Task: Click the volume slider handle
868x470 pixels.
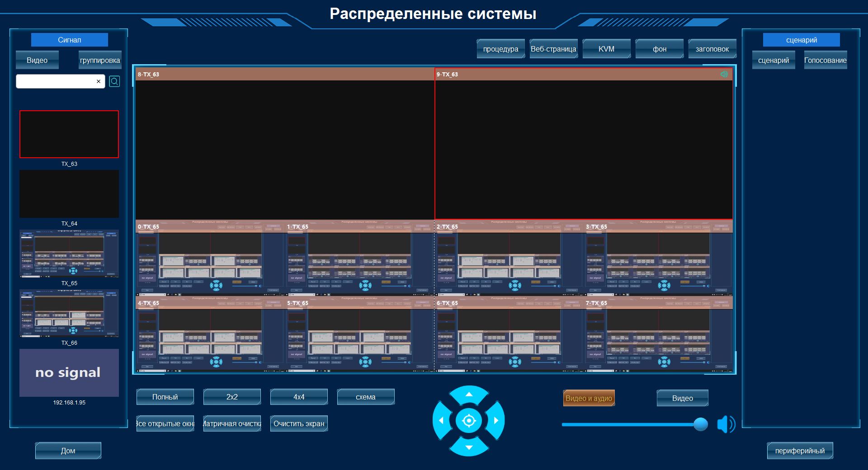Action: [700, 424]
